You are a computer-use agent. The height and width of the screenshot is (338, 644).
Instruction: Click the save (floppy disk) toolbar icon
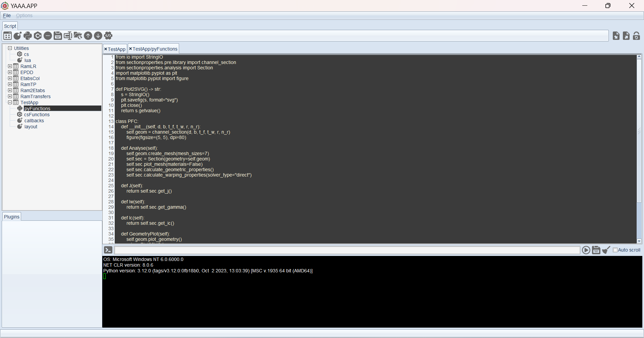(58, 36)
